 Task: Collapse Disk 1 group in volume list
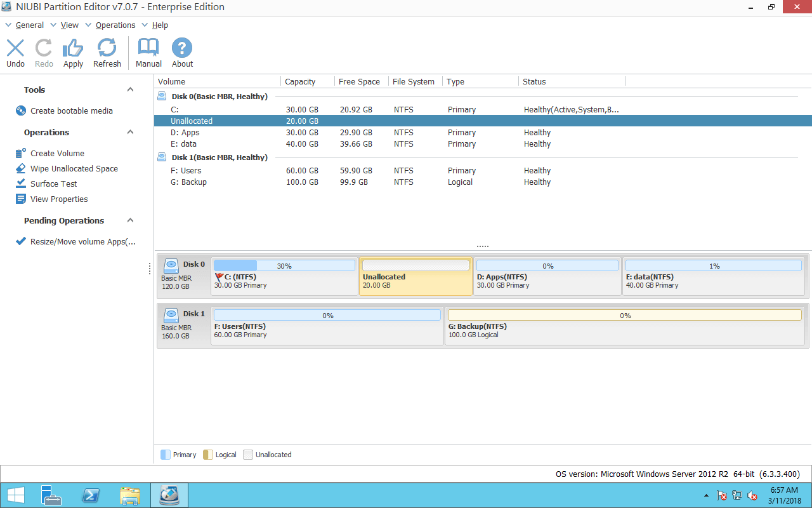tap(162, 157)
